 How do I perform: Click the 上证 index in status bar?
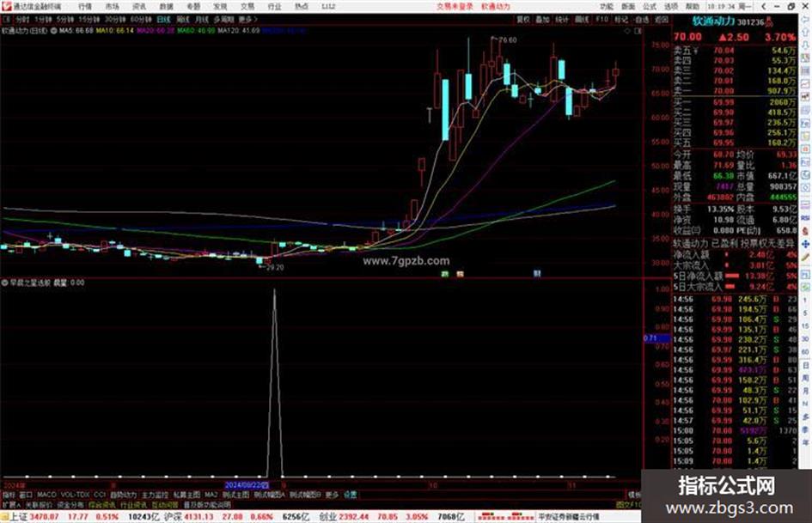pyautogui.click(x=18, y=517)
